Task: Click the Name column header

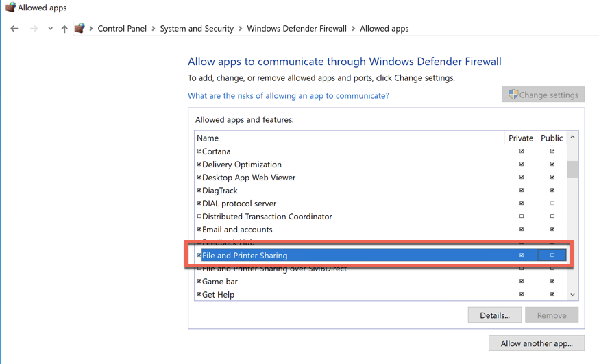Action: pyautogui.click(x=350, y=138)
